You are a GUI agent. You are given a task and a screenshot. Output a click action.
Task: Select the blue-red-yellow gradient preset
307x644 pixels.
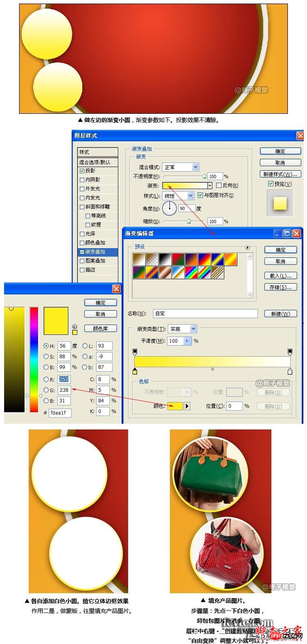tap(205, 260)
